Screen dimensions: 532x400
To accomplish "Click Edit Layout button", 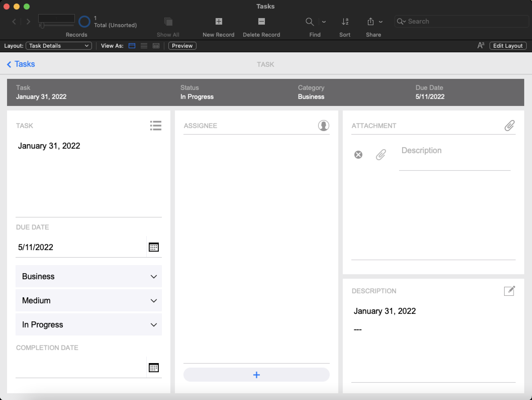I will click(x=508, y=46).
